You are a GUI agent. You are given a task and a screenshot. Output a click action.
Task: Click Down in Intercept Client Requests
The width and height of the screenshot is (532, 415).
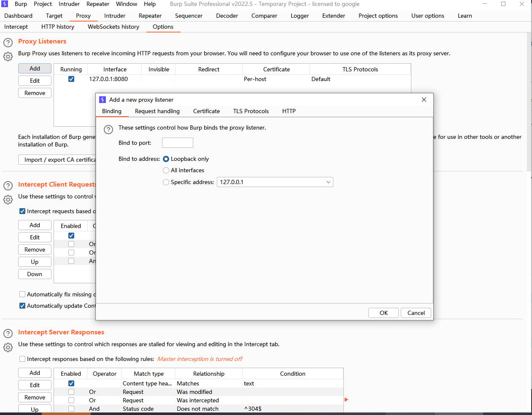click(x=35, y=274)
